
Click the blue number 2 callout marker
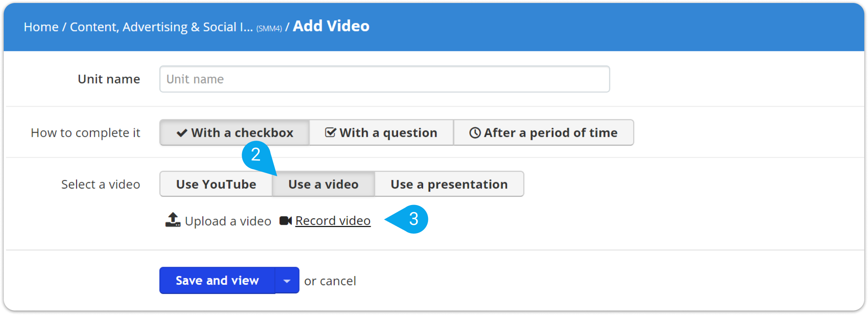(256, 155)
